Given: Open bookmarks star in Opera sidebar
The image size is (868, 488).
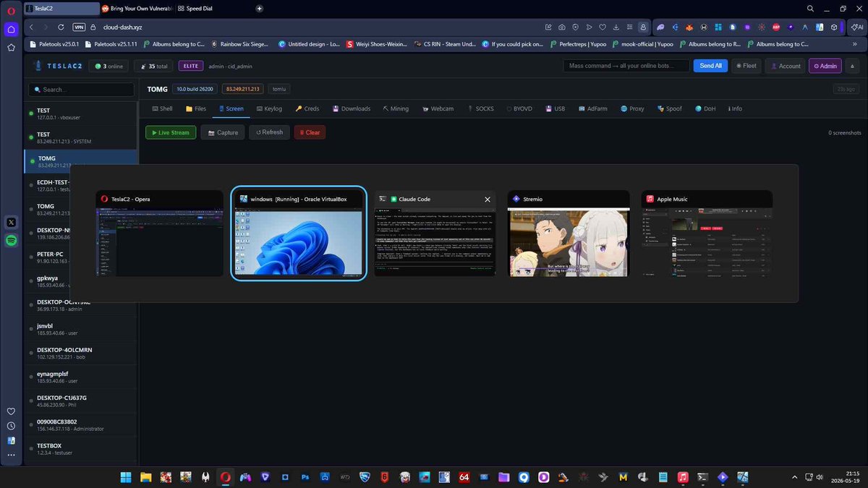Looking at the screenshot, I should [11, 48].
